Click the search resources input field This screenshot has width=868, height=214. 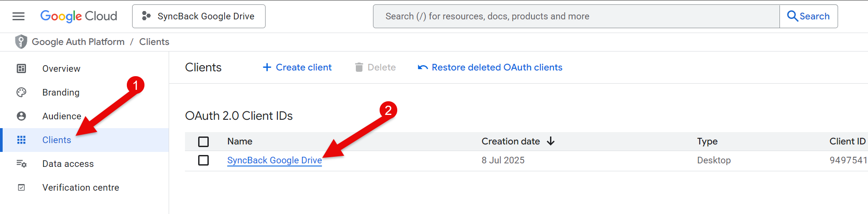[576, 16]
